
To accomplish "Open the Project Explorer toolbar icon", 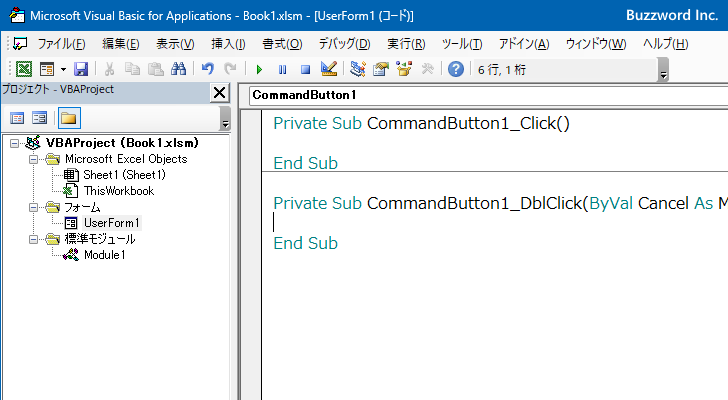I will click(x=358, y=69).
